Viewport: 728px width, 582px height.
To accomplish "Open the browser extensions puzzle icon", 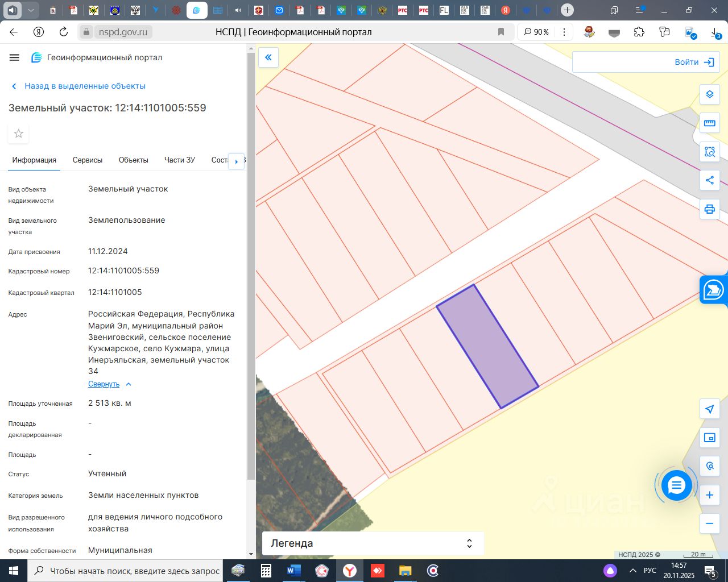I will point(639,32).
